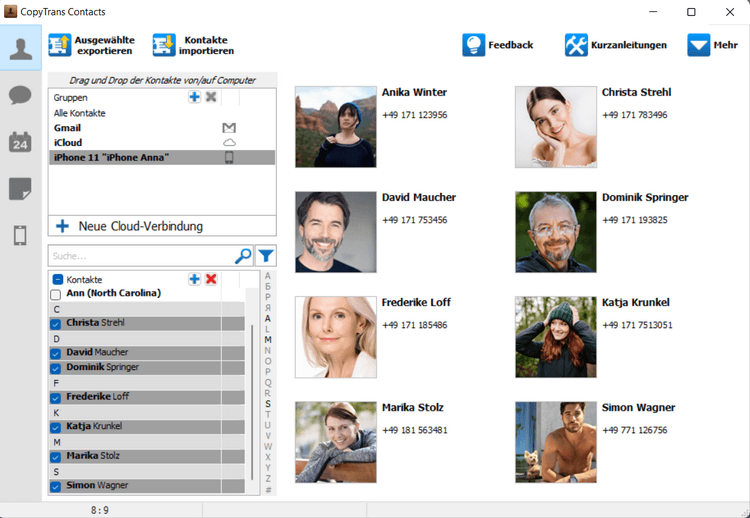Uncheck Marika Stolz checkbox
This screenshot has height=518, width=750.
click(x=55, y=457)
